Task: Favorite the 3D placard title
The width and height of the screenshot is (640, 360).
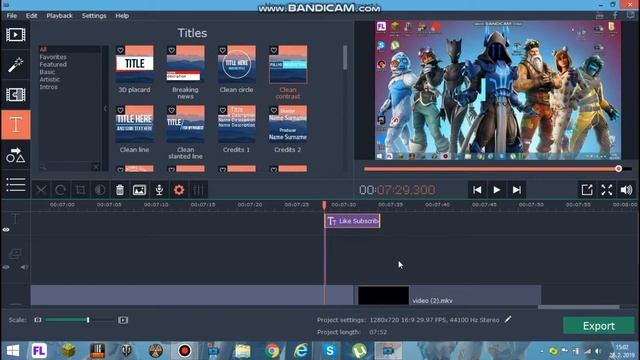Action: (120, 50)
